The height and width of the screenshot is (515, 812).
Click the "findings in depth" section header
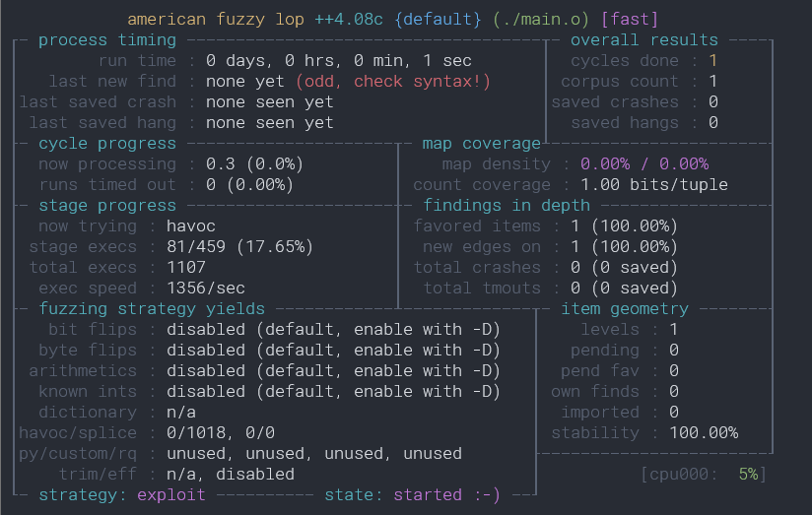[x=506, y=206]
